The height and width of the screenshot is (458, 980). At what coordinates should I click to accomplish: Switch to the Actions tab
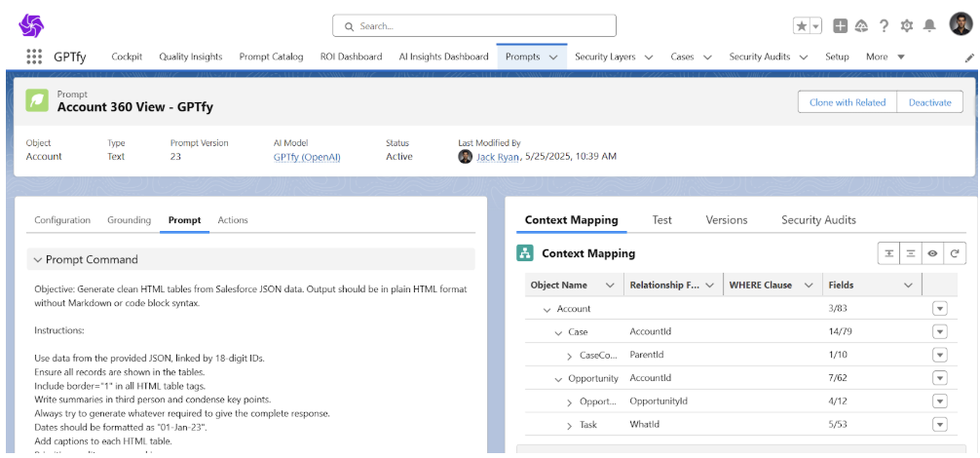coord(233,220)
